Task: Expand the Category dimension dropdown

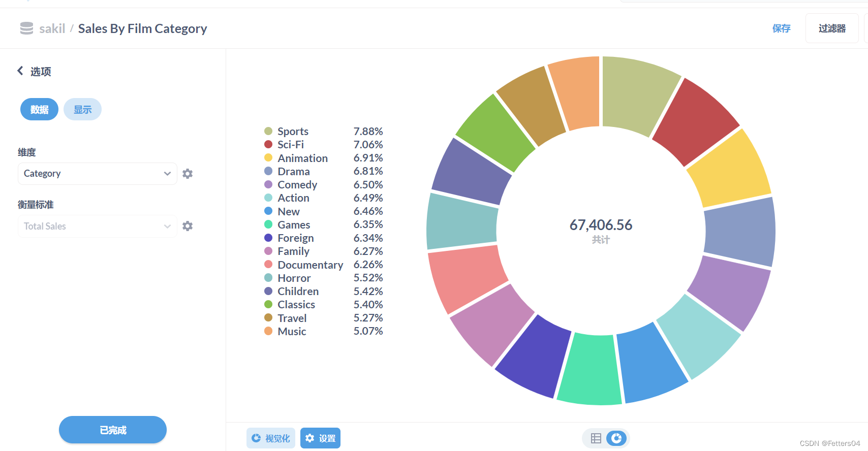Action: click(x=98, y=174)
